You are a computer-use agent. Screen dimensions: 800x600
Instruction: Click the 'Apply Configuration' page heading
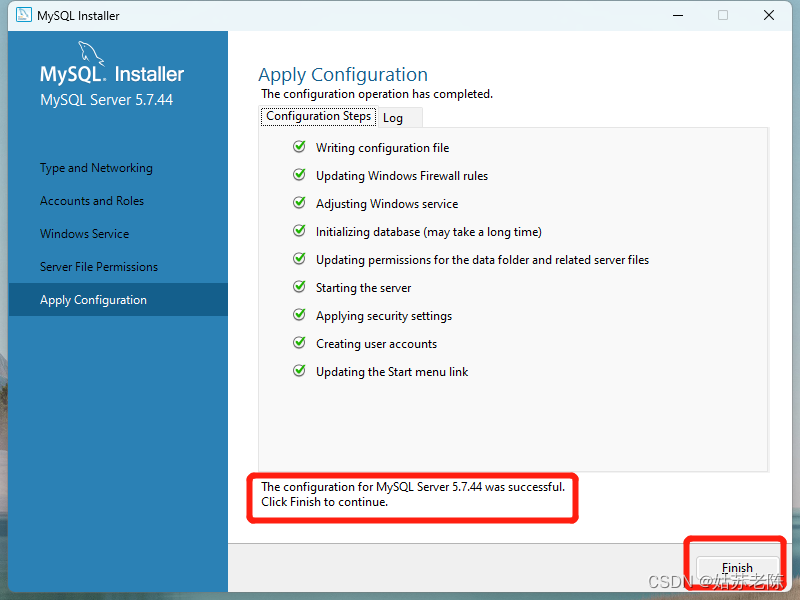(343, 75)
